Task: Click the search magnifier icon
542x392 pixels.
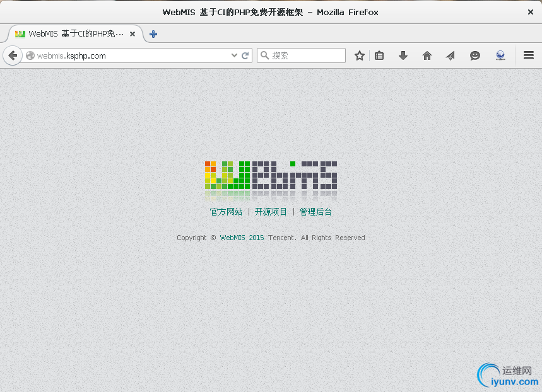Action: coord(264,55)
